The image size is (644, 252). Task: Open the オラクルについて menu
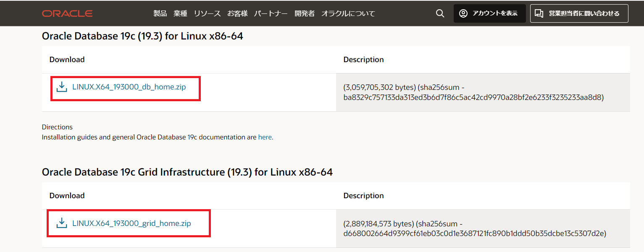[x=348, y=13]
